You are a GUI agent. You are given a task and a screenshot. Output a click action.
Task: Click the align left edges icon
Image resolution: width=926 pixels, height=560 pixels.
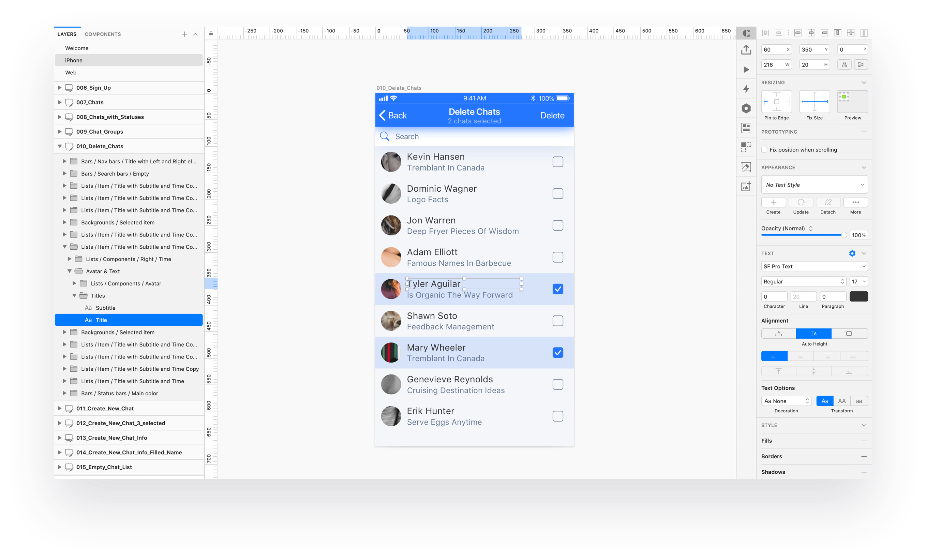tap(798, 33)
